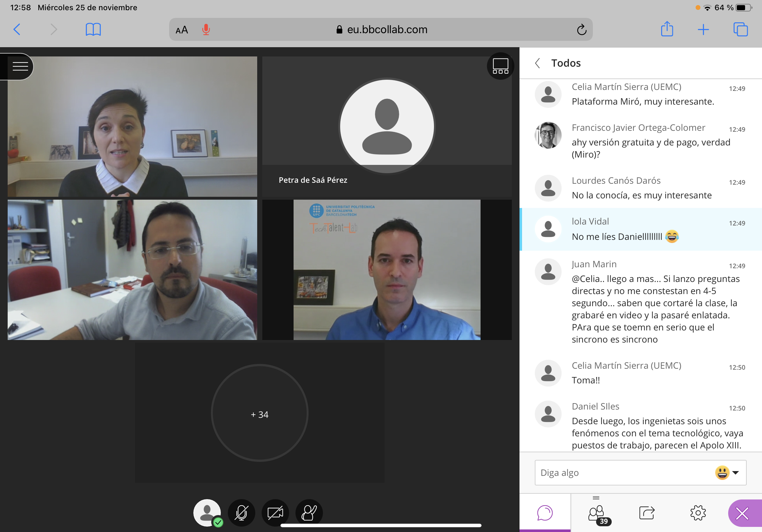The width and height of the screenshot is (762, 532).
Task: Open the Attendees tab with 39
Action: point(597,514)
